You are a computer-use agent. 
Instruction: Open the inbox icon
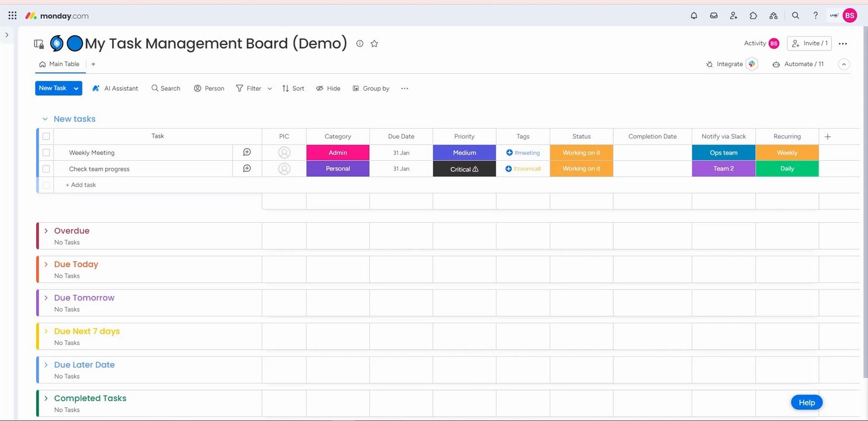click(x=714, y=16)
